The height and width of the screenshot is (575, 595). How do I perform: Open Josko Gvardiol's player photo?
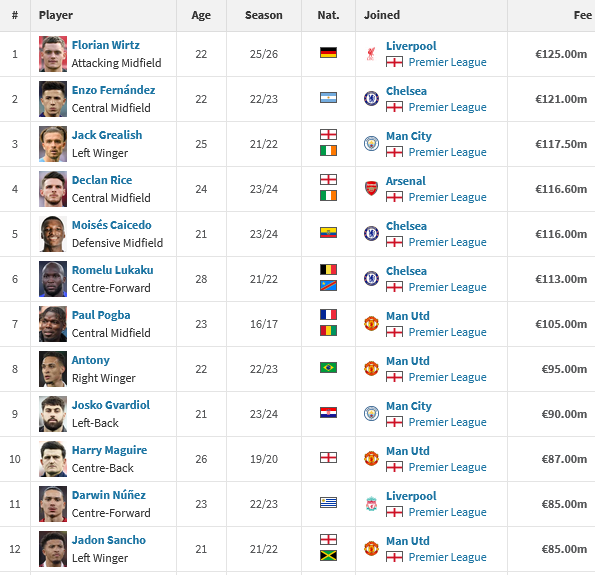tap(53, 414)
